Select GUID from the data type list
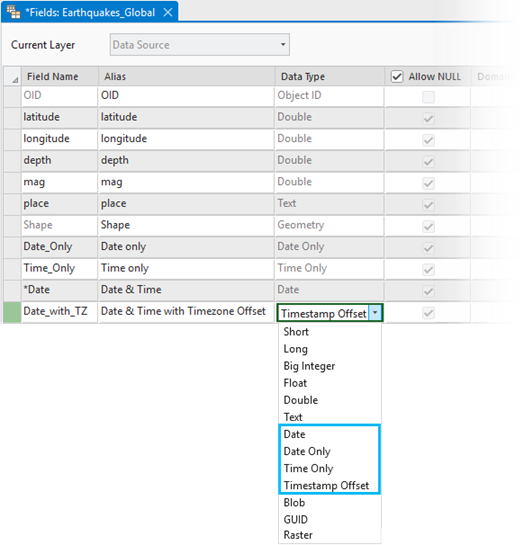Screen dimensions: 524x545 tap(295, 519)
